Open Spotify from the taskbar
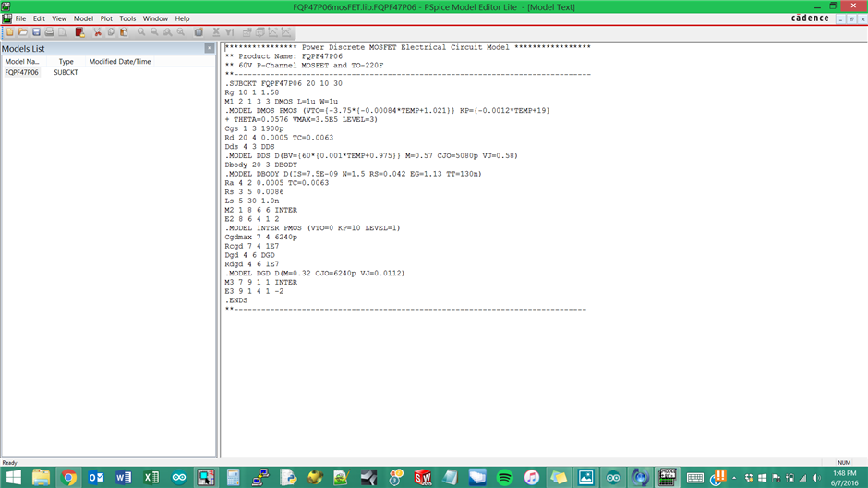 point(504,478)
